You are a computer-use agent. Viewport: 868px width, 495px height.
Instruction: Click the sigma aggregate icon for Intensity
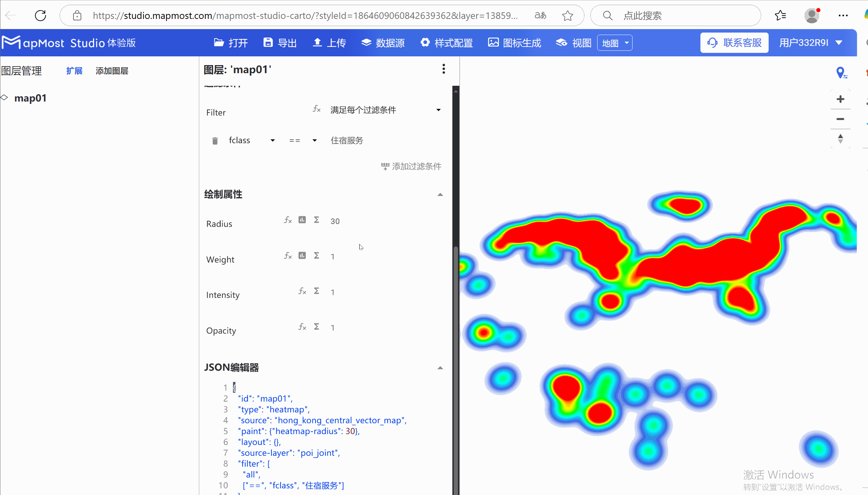point(316,291)
